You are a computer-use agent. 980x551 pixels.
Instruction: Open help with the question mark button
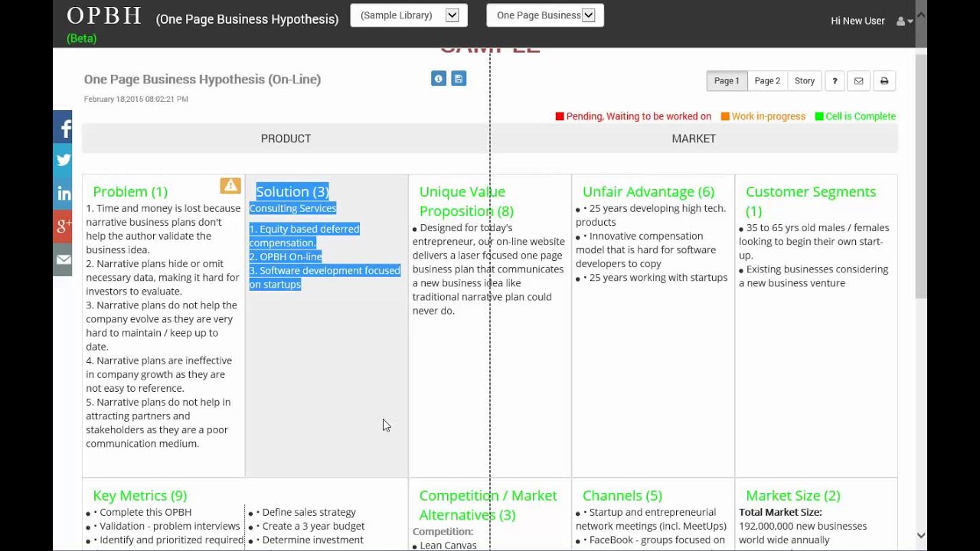835,81
